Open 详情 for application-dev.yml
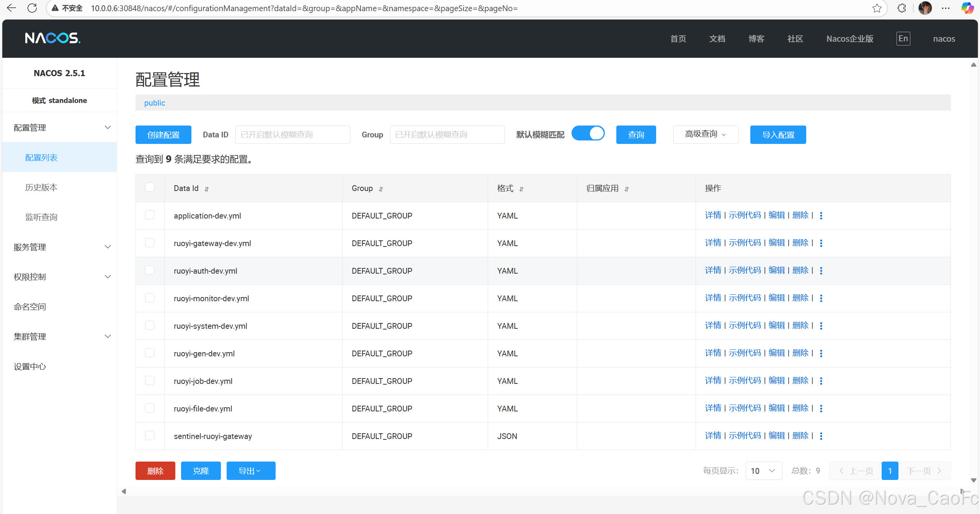The image size is (980, 514). point(713,215)
